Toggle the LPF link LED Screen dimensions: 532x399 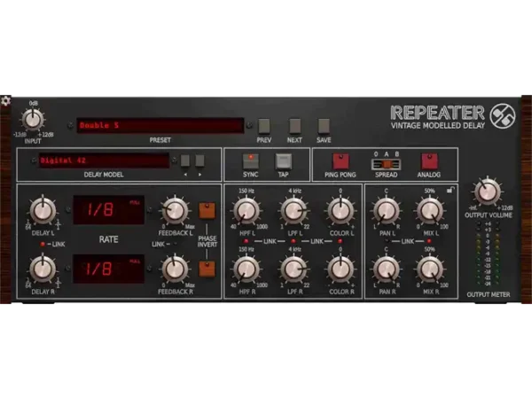point(293,241)
